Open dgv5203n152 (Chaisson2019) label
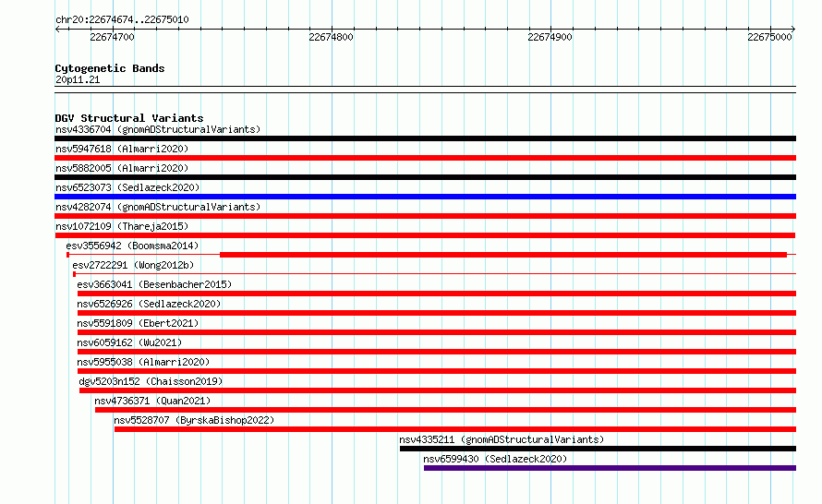822x504 pixels. tap(151, 381)
